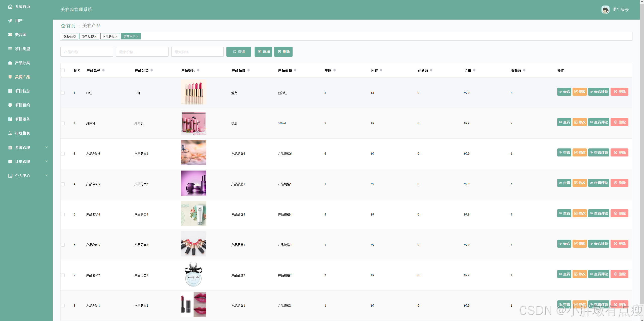
Task: Click 查看评论 for the 身体乳 row
Action: tap(599, 122)
